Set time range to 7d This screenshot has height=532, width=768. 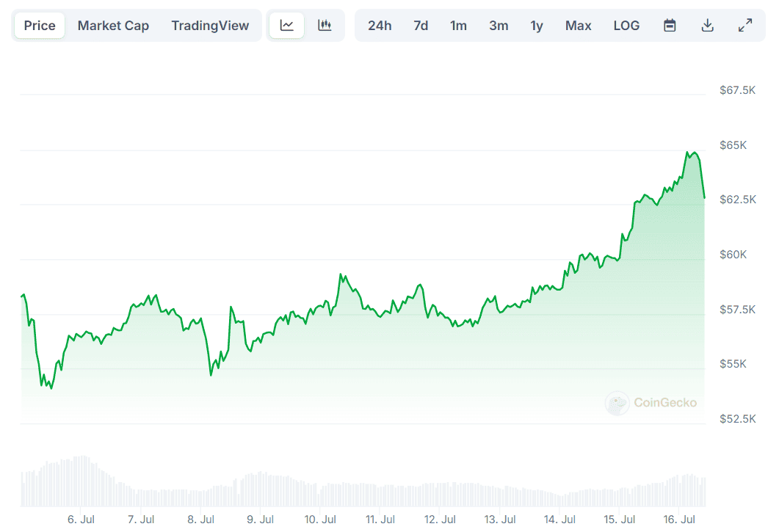421,26
